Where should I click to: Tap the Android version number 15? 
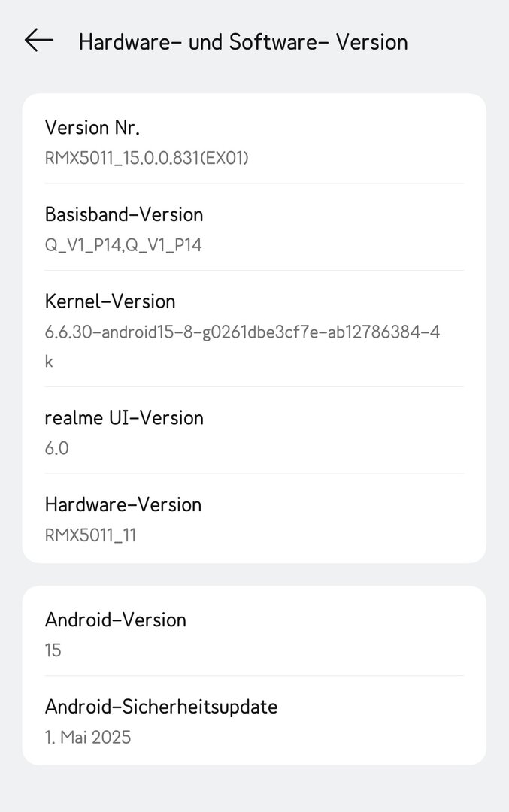tap(53, 650)
